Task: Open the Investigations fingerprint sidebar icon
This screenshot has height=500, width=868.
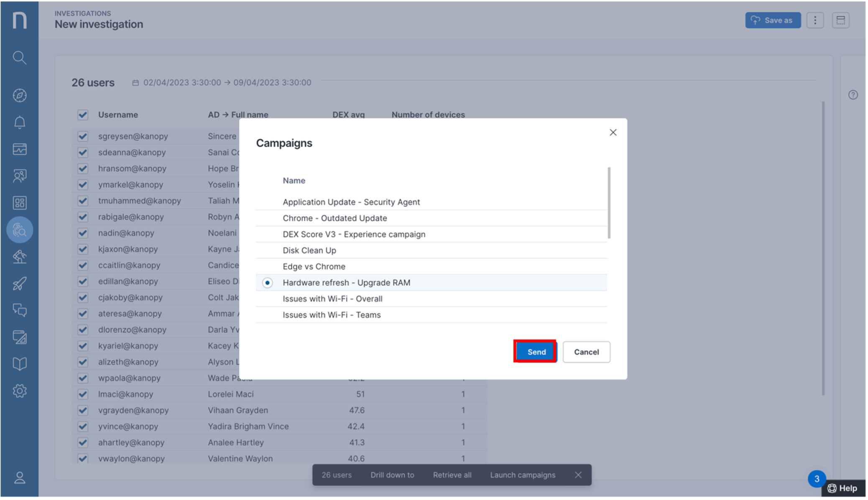Action: pos(19,230)
